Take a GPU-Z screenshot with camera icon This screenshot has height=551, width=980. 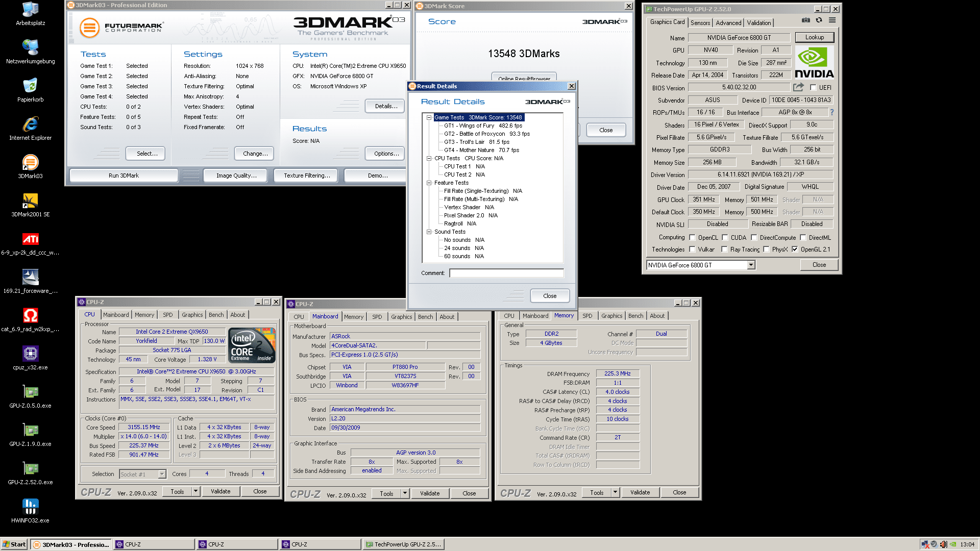point(805,20)
